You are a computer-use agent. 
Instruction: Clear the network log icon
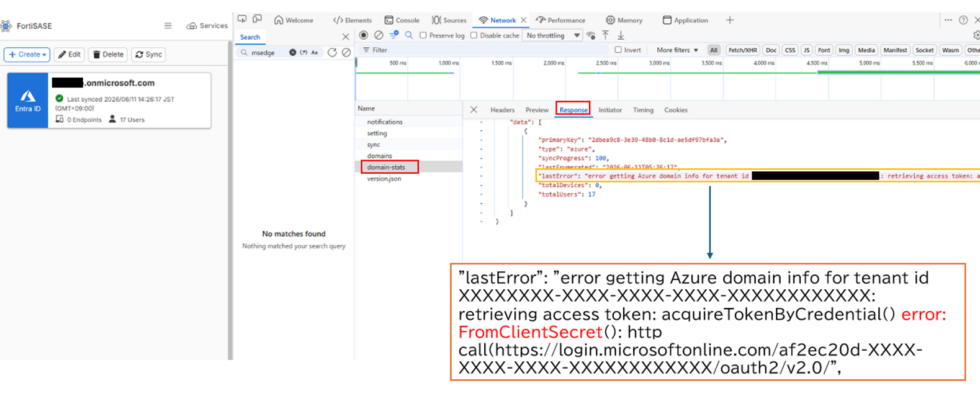pos(379,35)
